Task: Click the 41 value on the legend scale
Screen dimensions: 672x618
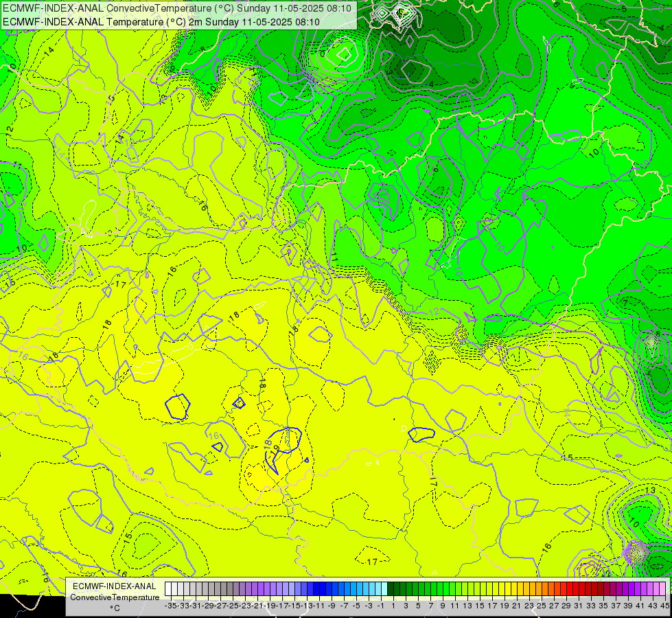Action: click(x=640, y=606)
